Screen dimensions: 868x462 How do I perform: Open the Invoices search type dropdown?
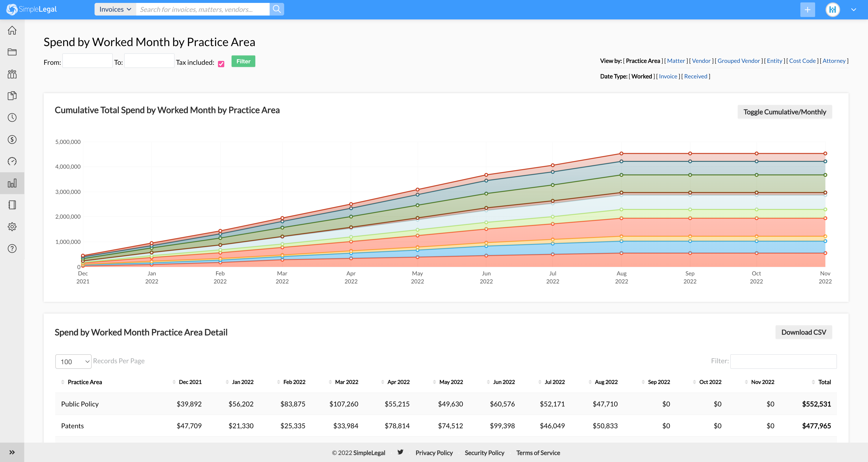coord(115,9)
